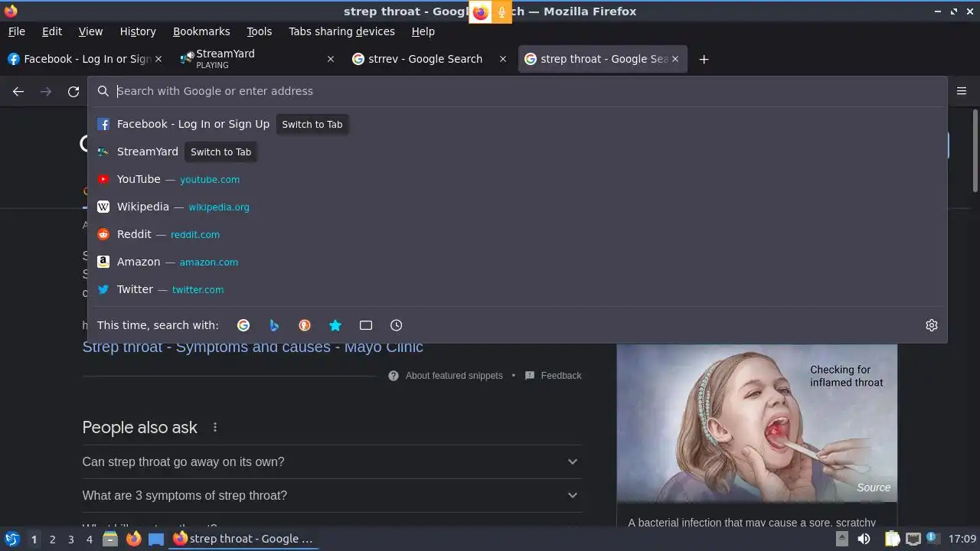Open the Edit menu
Viewport: 980px width, 551px height.
52,31
